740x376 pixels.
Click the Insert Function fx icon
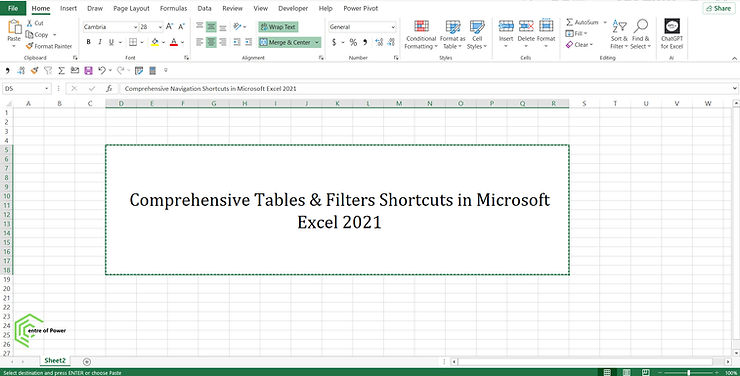[x=109, y=88]
